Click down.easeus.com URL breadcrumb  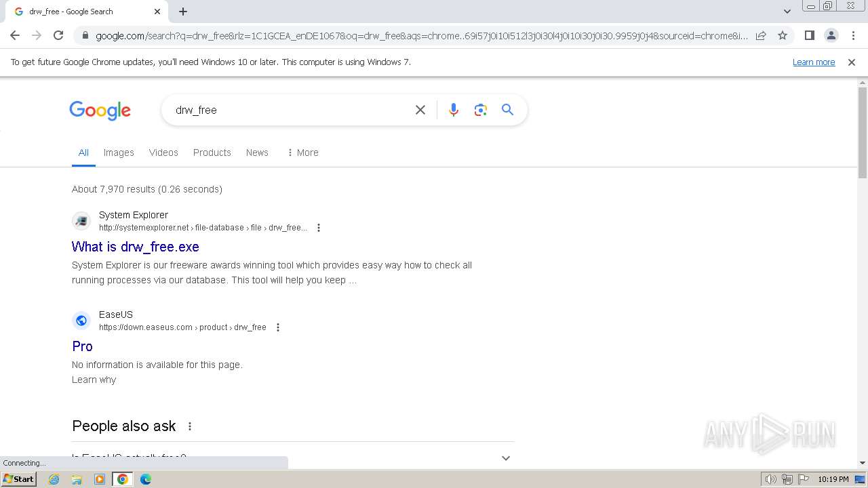182,327
